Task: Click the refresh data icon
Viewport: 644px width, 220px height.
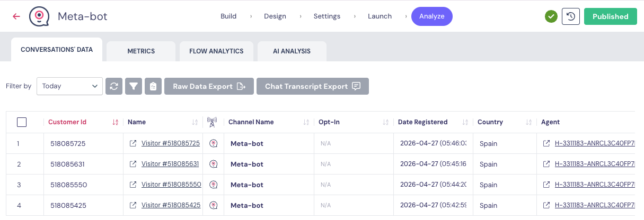Action: pyautogui.click(x=114, y=86)
